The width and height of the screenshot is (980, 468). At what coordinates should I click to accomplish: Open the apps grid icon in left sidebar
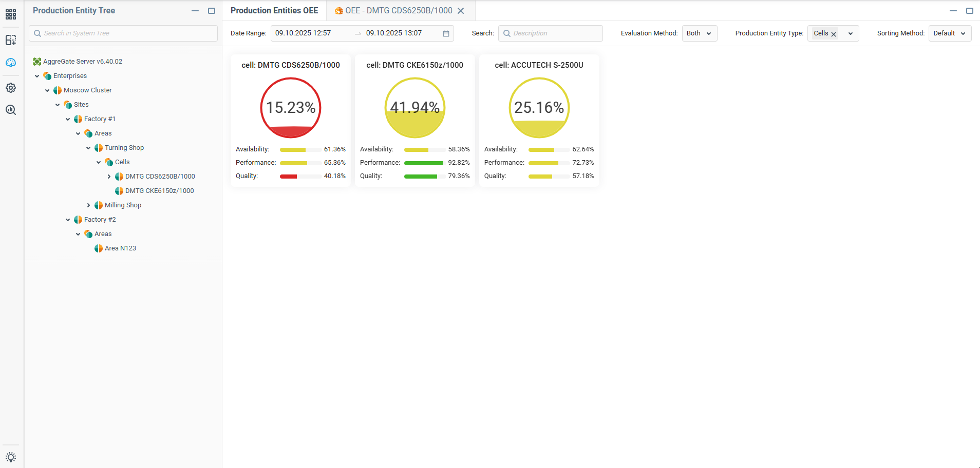11,14
